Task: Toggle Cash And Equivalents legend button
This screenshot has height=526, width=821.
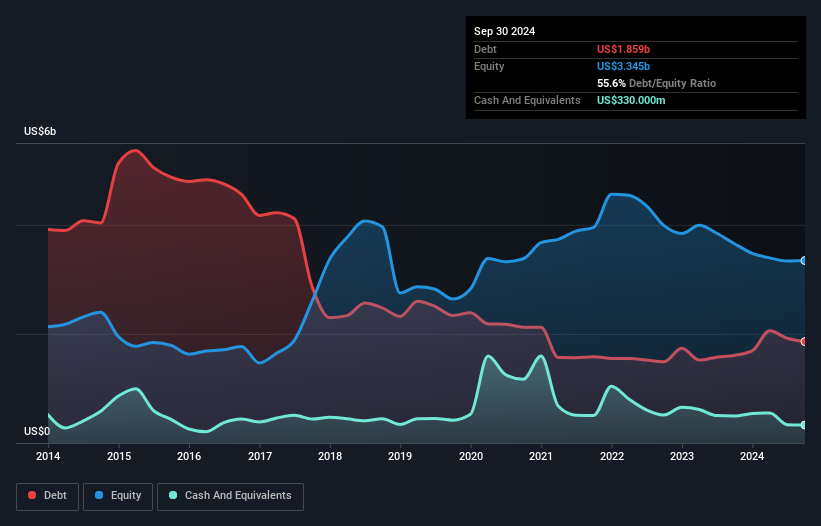Action: (230, 496)
